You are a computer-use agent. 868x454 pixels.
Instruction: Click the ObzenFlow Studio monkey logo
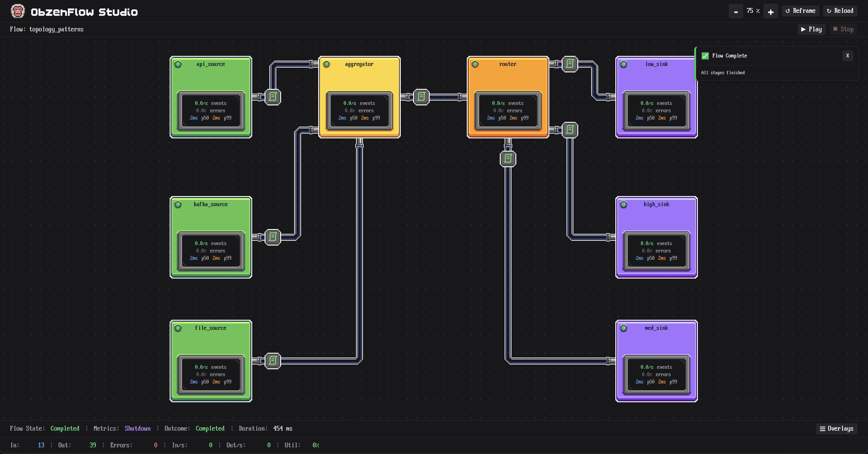tap(17, 11)
